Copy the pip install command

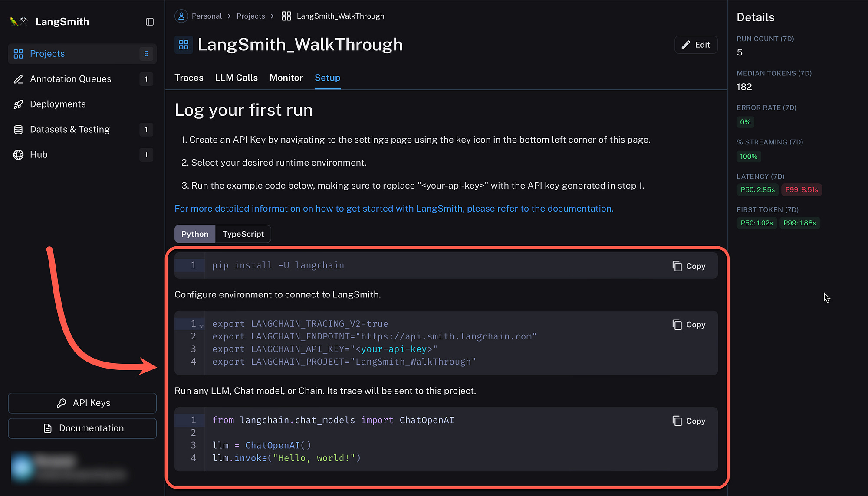click(689, 266)
